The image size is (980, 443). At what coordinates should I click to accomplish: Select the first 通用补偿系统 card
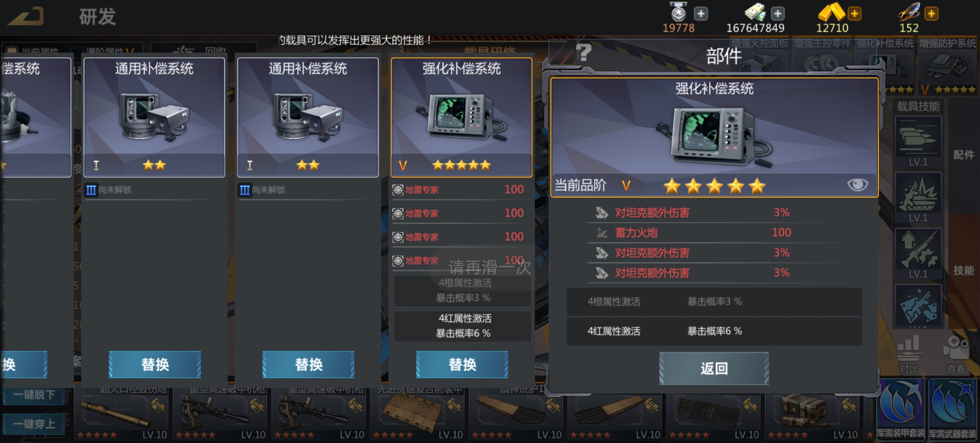pos(154,117)
